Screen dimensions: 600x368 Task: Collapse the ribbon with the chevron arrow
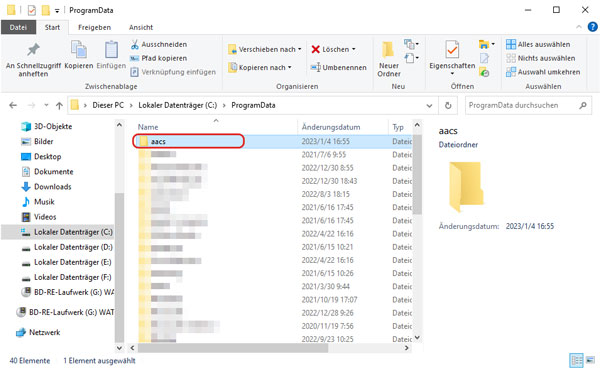[579, 27]
